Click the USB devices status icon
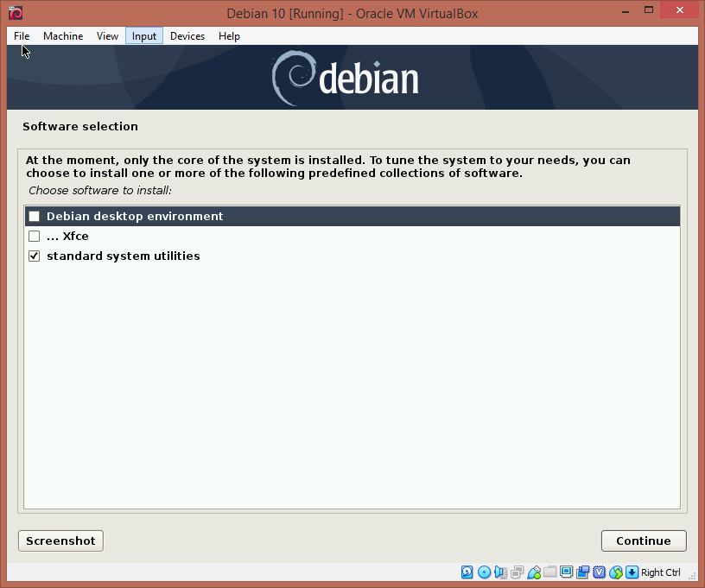Image resolution: width=705 pixels, height=588 pixels. tap(534, 572)
